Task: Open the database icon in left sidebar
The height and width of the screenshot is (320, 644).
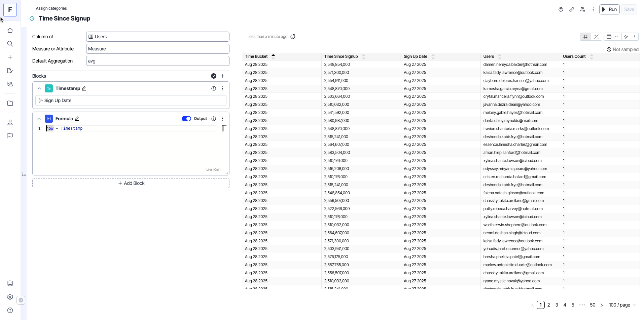Action: [x=10, y=283]
